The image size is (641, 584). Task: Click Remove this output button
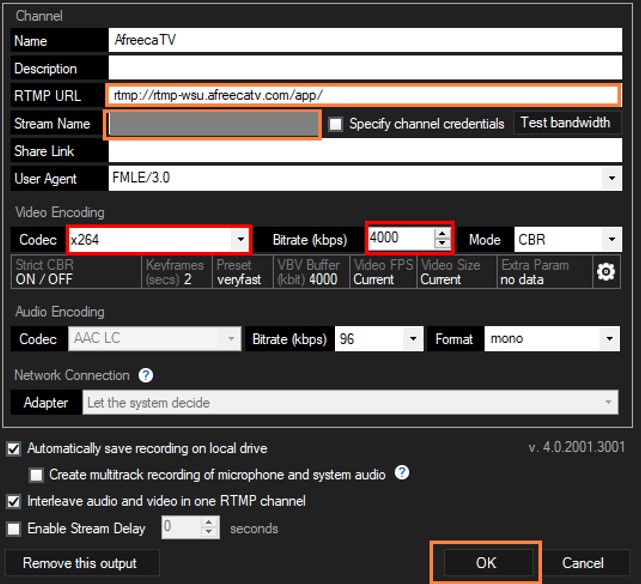pyautogui.click(x=82, y=563)
